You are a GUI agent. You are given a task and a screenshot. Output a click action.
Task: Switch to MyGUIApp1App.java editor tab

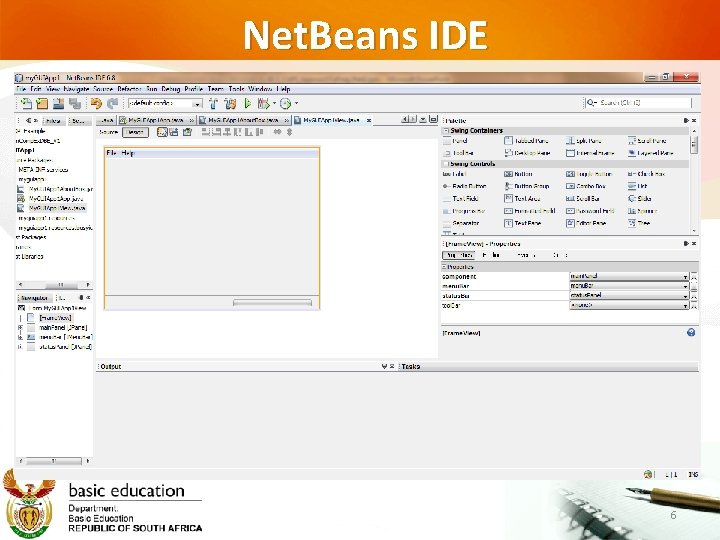tap(156, 120)
